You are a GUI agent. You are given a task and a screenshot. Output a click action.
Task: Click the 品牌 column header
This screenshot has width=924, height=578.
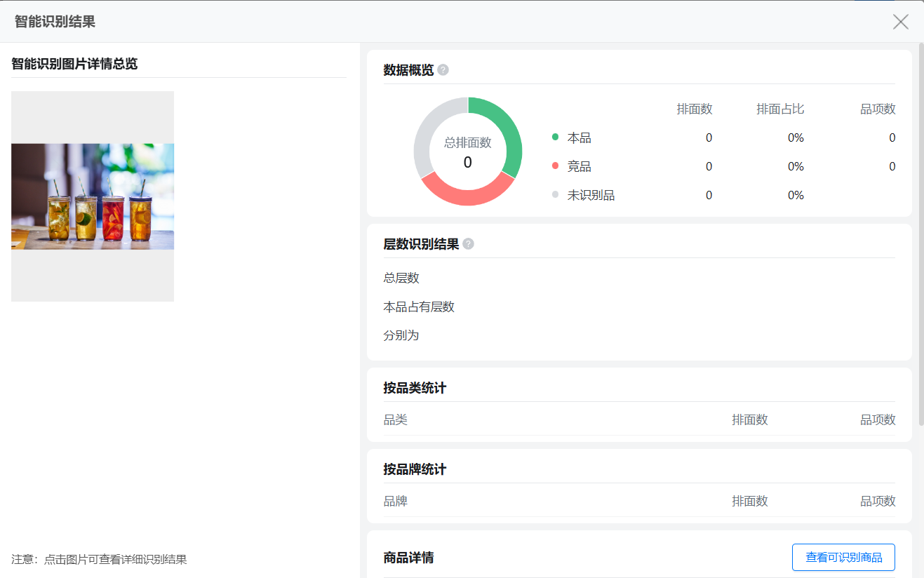[396, 502]
